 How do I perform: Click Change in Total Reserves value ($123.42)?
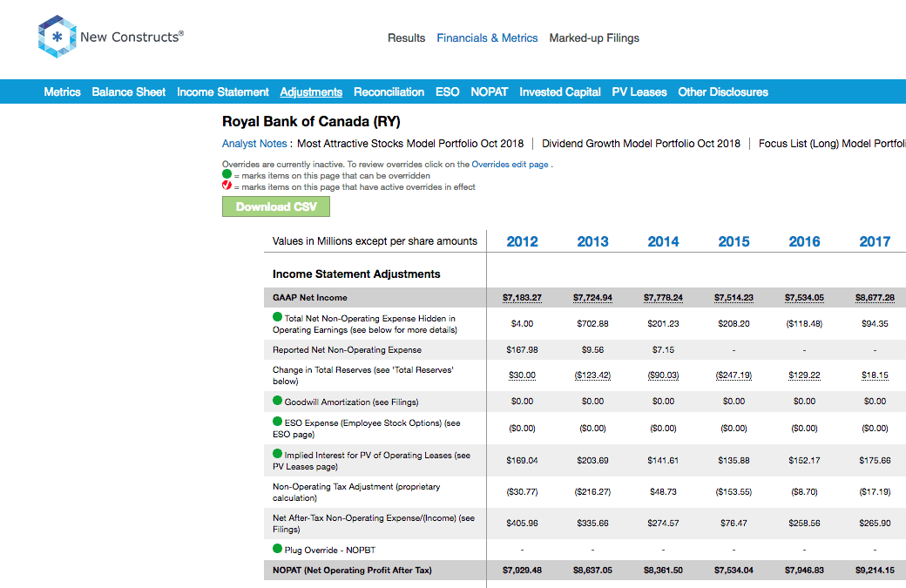tap(593, 375)
